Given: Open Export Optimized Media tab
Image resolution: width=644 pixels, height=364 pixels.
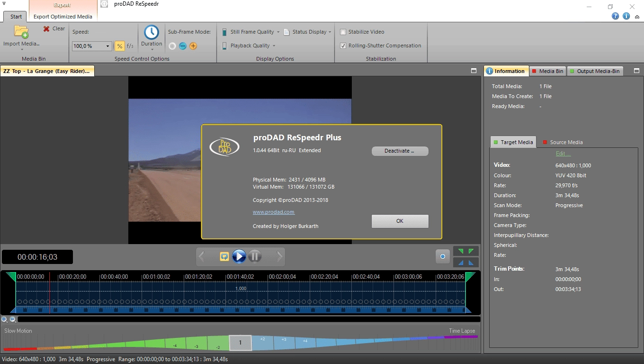Looking at the screenshot, I should [x=63, y=16].
